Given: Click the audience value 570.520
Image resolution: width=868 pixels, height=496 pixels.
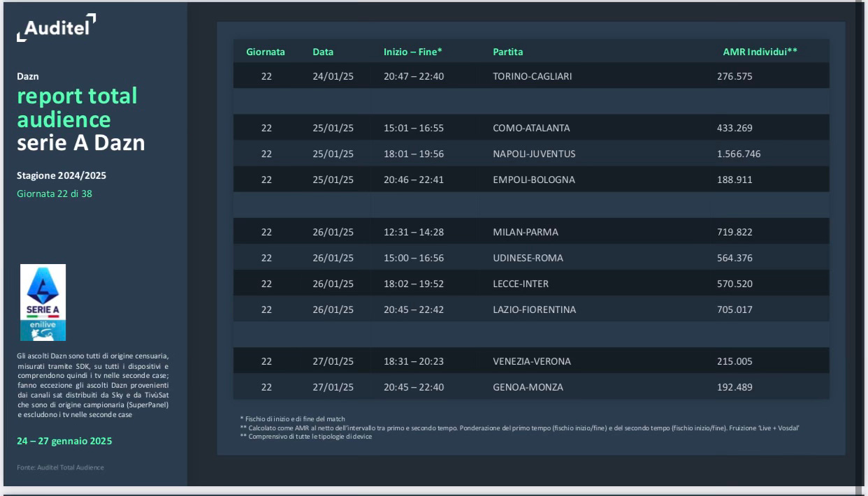Looking at the screenshot, I should pos(735,284).
